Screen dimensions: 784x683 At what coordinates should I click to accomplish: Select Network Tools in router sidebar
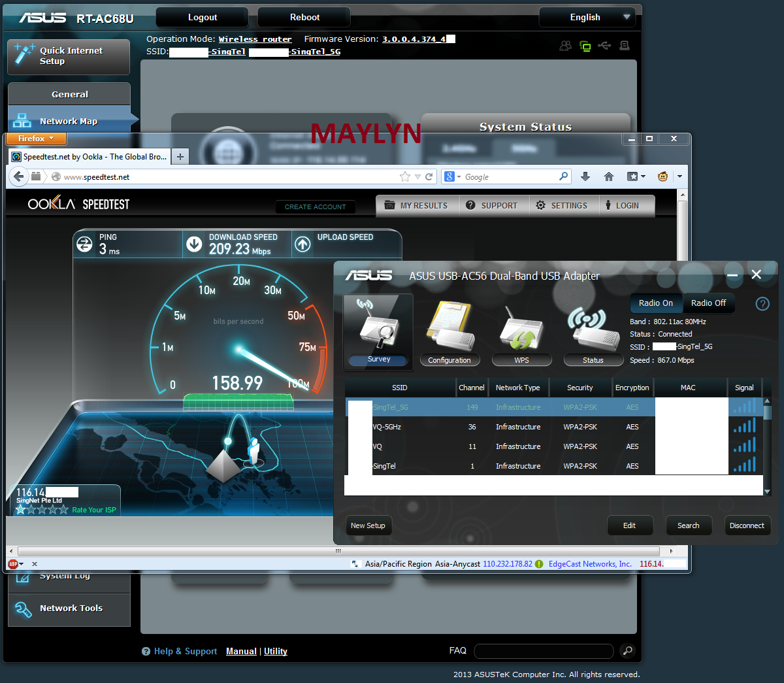coord(71,608)
